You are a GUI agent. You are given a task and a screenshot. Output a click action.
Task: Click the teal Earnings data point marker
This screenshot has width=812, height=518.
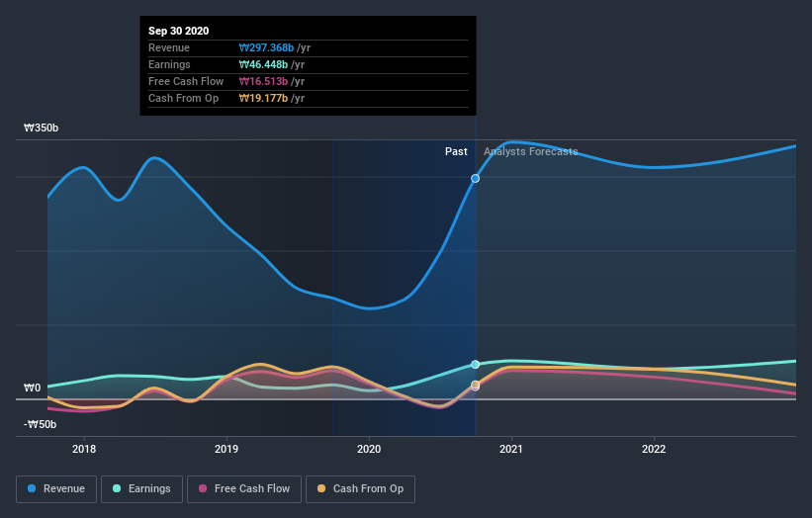[475, 365]
